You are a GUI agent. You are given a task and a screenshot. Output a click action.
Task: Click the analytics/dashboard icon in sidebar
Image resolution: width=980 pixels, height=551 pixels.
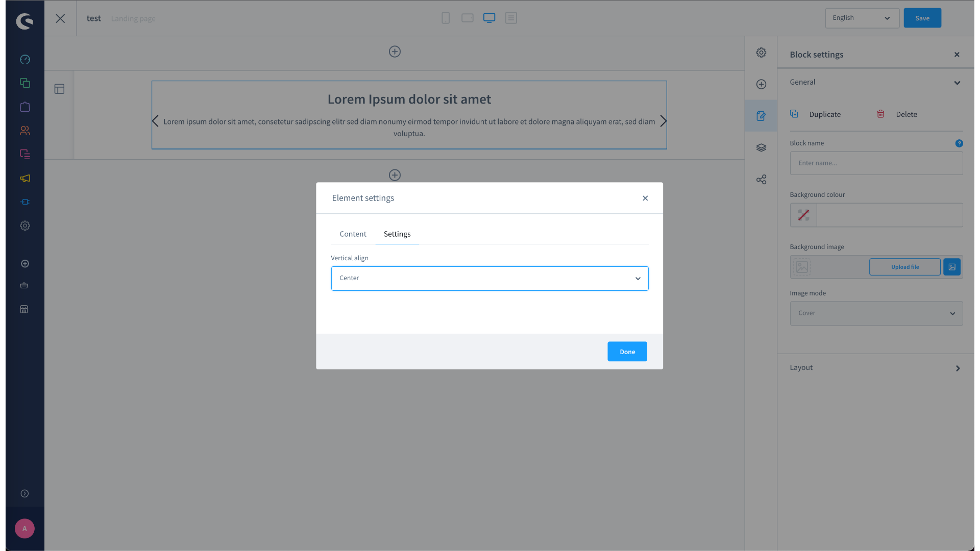[25, 60]
